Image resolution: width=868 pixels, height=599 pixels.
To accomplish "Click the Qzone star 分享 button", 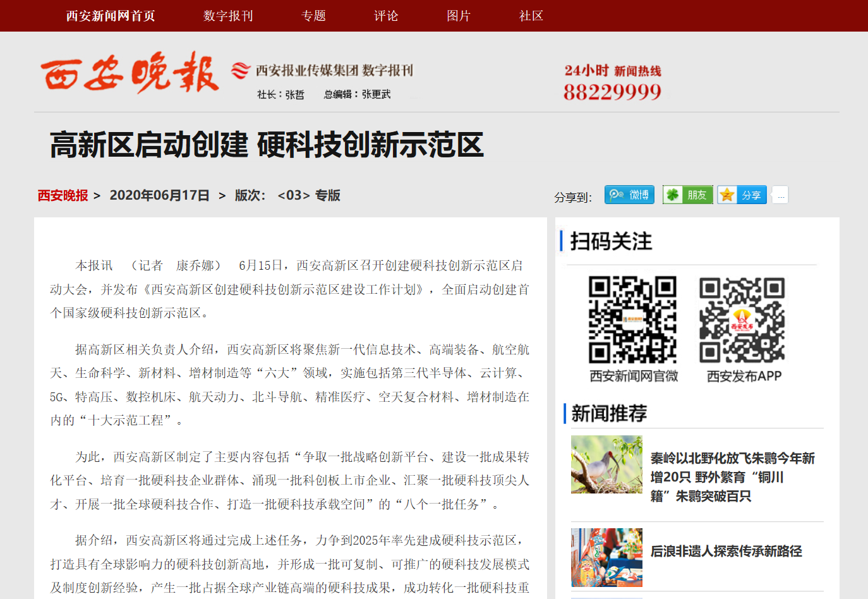I will 742,195.
